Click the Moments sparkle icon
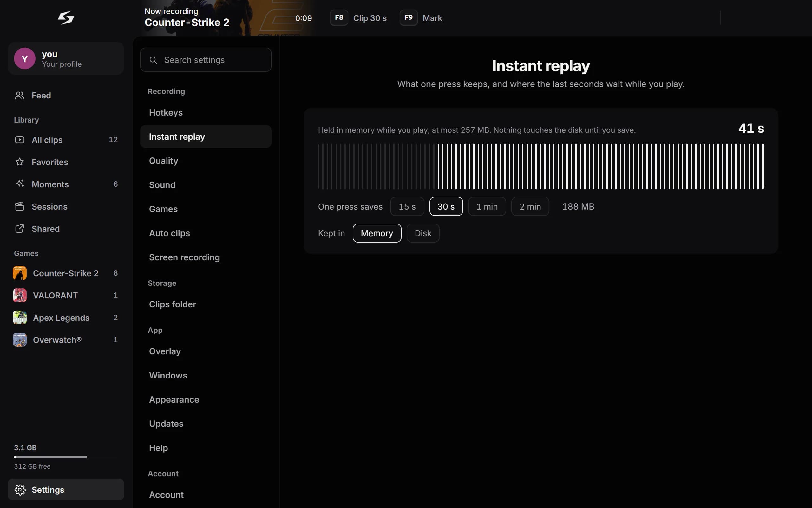812x508 pixels. coord(19,184)
